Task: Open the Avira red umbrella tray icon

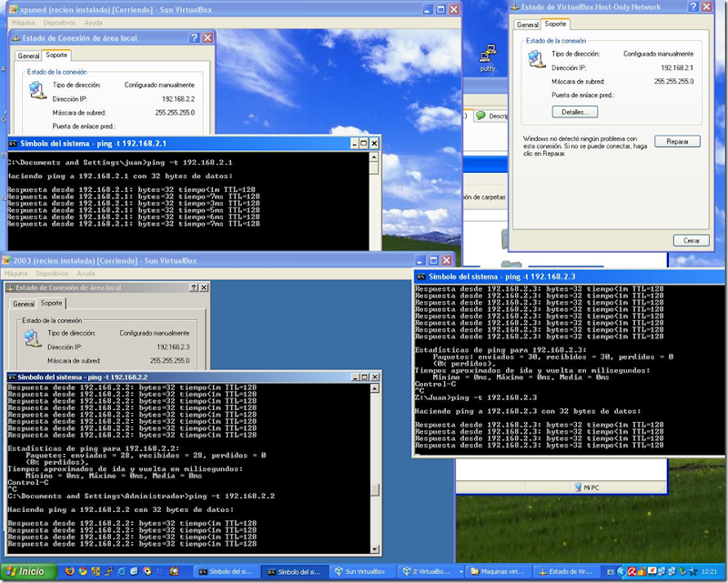Action: [632, 571]
